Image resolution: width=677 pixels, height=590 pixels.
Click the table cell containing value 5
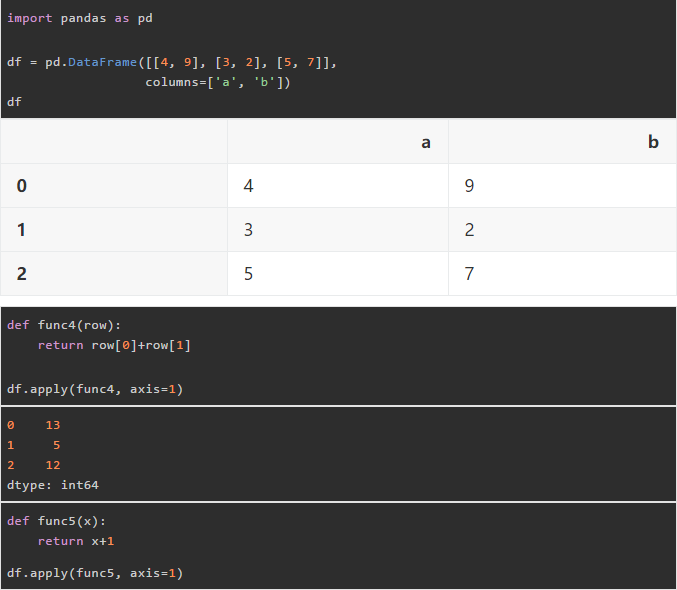[x=249, y=274]
